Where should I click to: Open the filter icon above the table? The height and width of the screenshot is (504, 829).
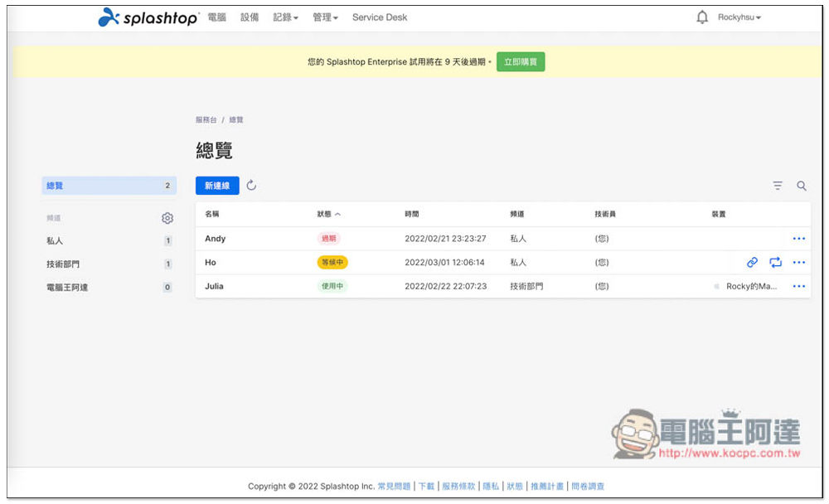pyautogui.click(x=778, y=186)
